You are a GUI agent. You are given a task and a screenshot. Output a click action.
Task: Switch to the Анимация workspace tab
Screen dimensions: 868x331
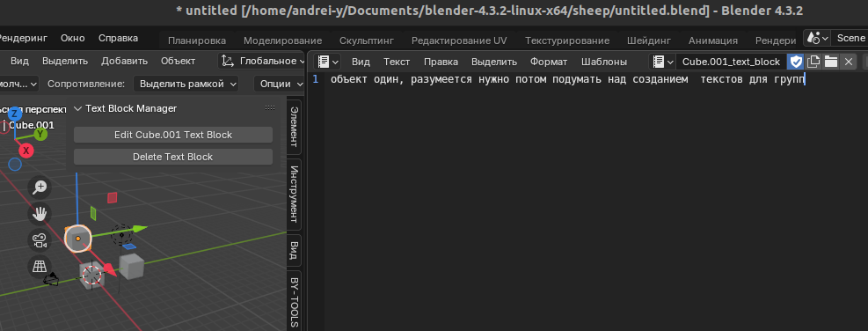[713, 40]
